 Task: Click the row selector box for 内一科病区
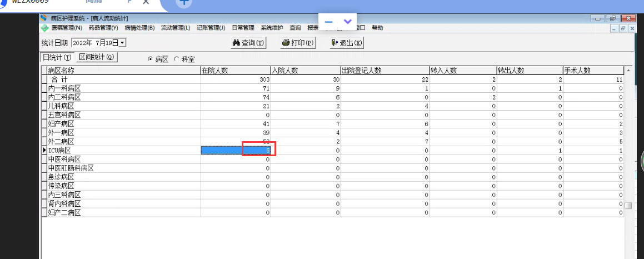pos(44,88)
